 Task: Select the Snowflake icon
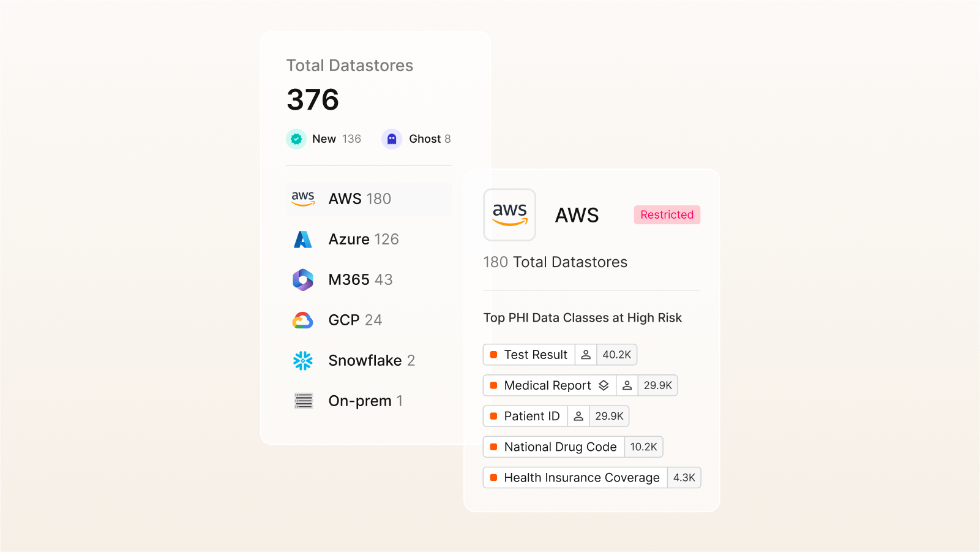click(x=303, y=360)
